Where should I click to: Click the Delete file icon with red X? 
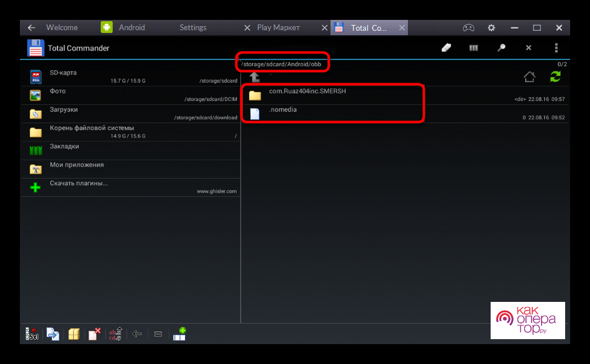tap(94, 334)
